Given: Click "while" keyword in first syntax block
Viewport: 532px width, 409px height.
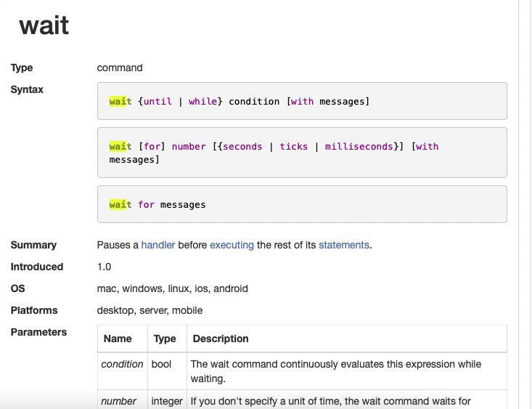Looking at the screenshot, I should click(202, 102).
